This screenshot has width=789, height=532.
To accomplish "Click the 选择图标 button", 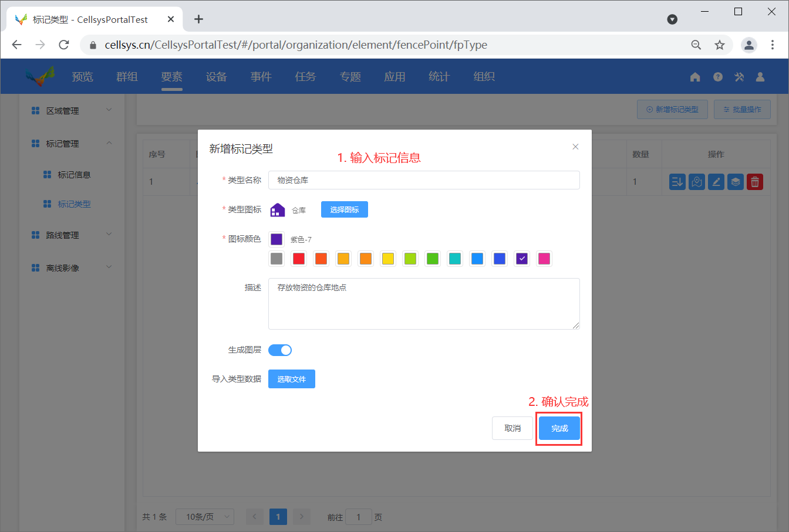I will click(x=345, y=209).
